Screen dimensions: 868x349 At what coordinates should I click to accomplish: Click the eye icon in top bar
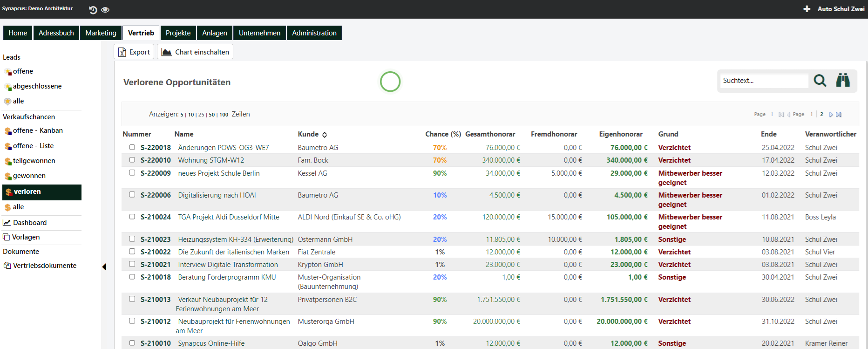coord(105,10)
